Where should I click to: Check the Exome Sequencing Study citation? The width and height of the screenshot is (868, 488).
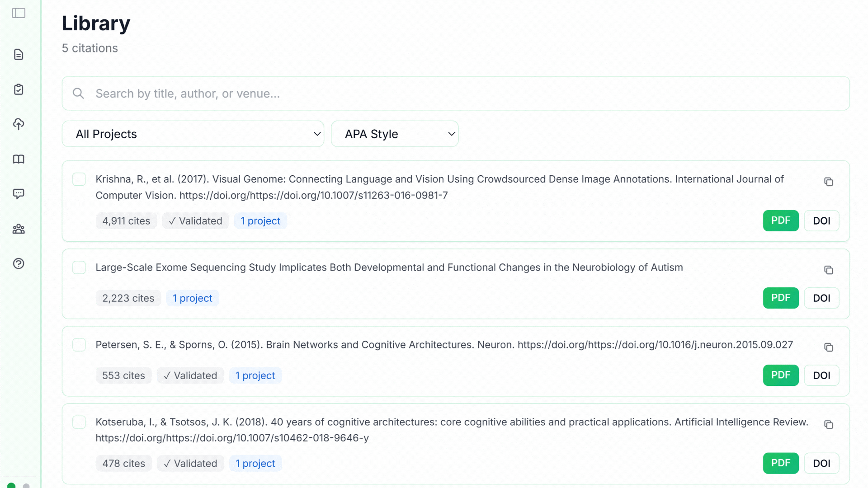pyautogui.click(x=79, y=267)
